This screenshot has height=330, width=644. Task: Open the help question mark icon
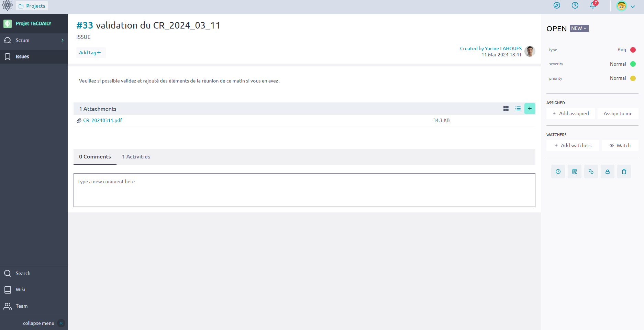[575, 5]
